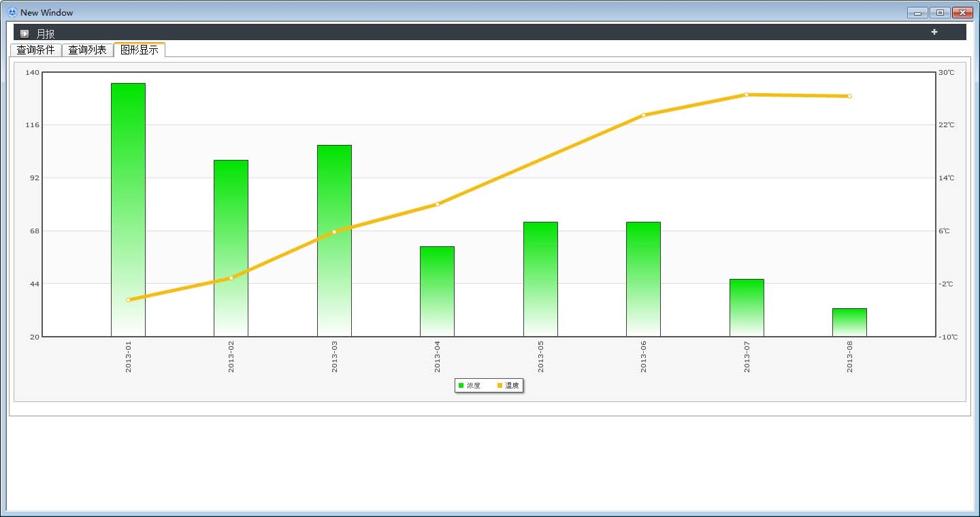The width and height of the screenshot is (980, 517).
Task: Click the plus icon in the 月报 header
Action: point(934,32)
